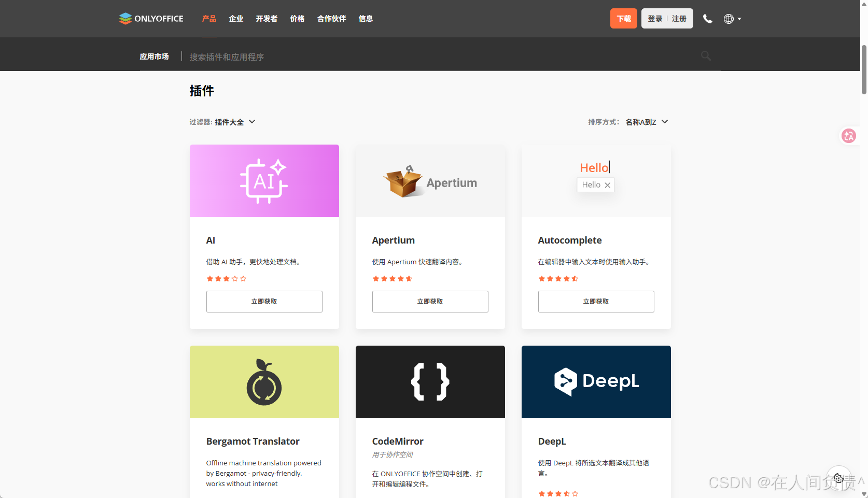
Task: Select the CodeMirror braces icon
Action: click(x=430, y=382)
